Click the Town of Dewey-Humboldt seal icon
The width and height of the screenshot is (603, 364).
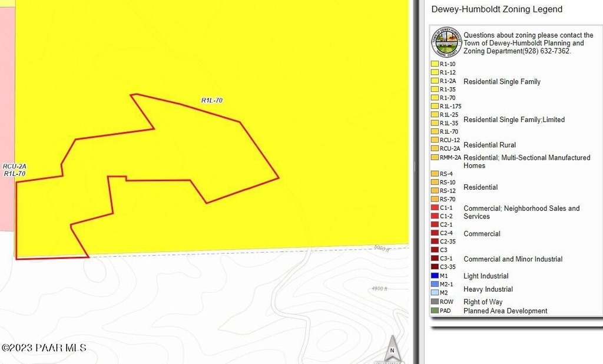(446, 43)
